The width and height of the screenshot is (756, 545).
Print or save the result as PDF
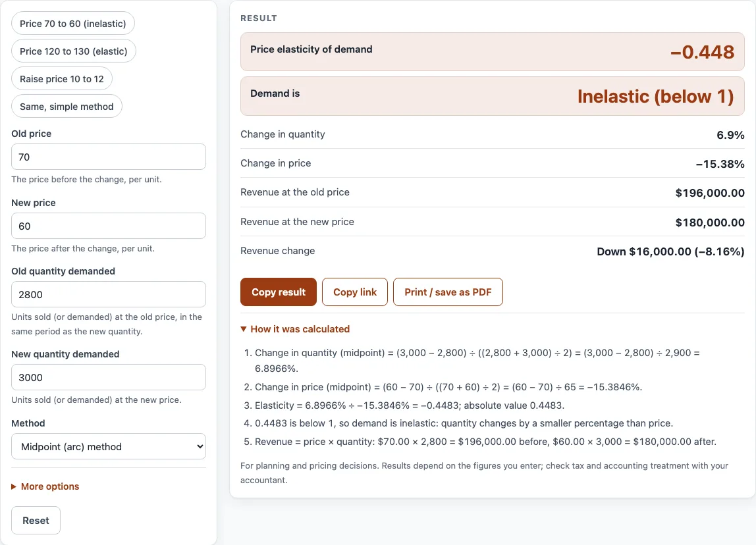pos(448,292)
